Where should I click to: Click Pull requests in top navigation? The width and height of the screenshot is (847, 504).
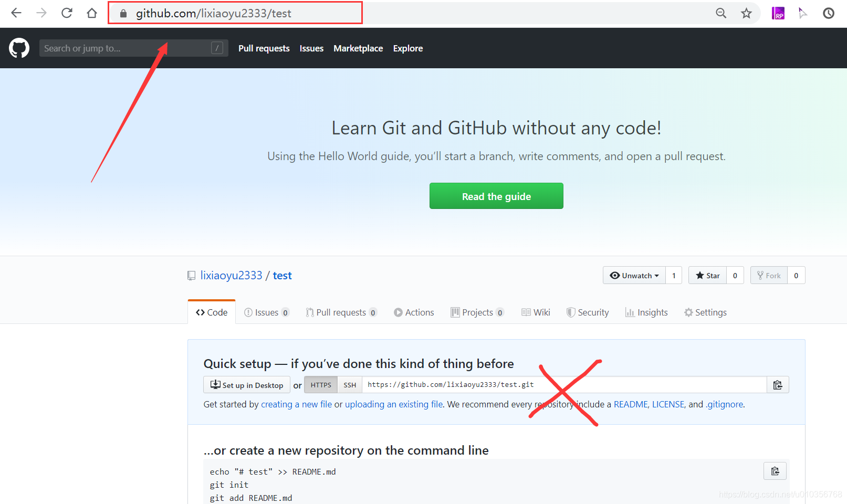(x=264, y=48)
